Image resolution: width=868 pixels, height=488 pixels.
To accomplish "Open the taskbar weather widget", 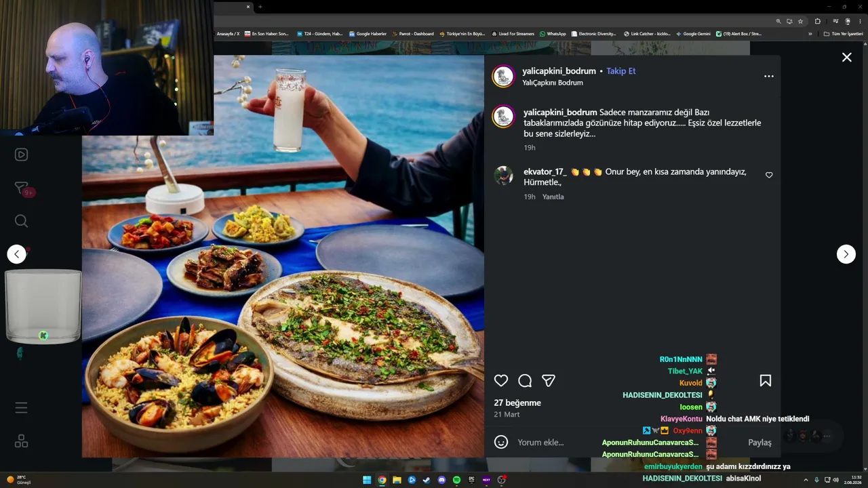I will click(18, 480).
